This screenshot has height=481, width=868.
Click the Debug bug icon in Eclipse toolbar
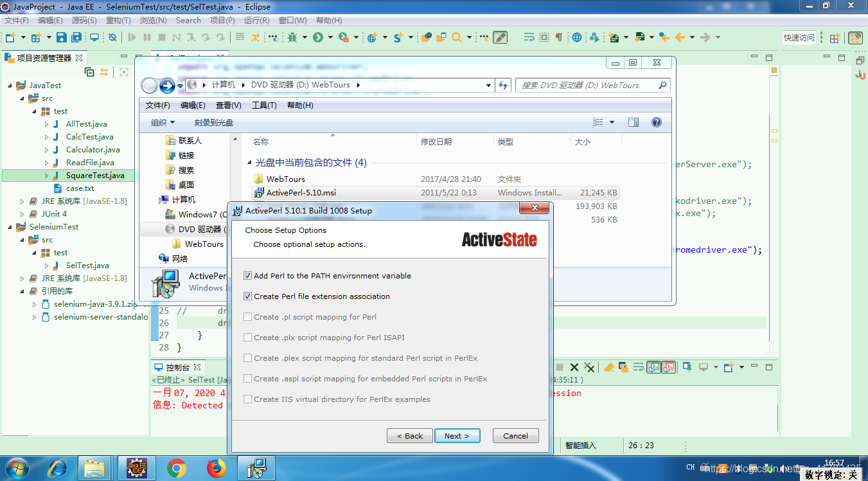(x=292, y=37)
